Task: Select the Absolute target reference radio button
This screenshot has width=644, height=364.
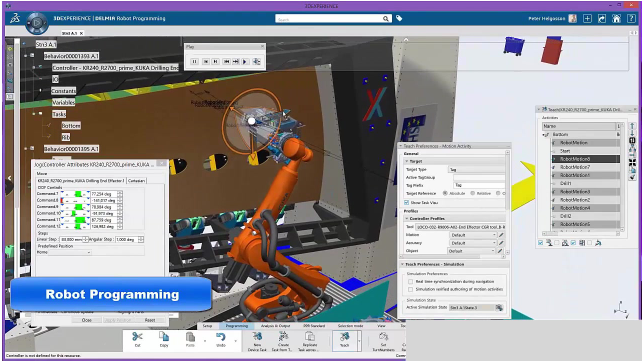Action: (x=445, y=193)
